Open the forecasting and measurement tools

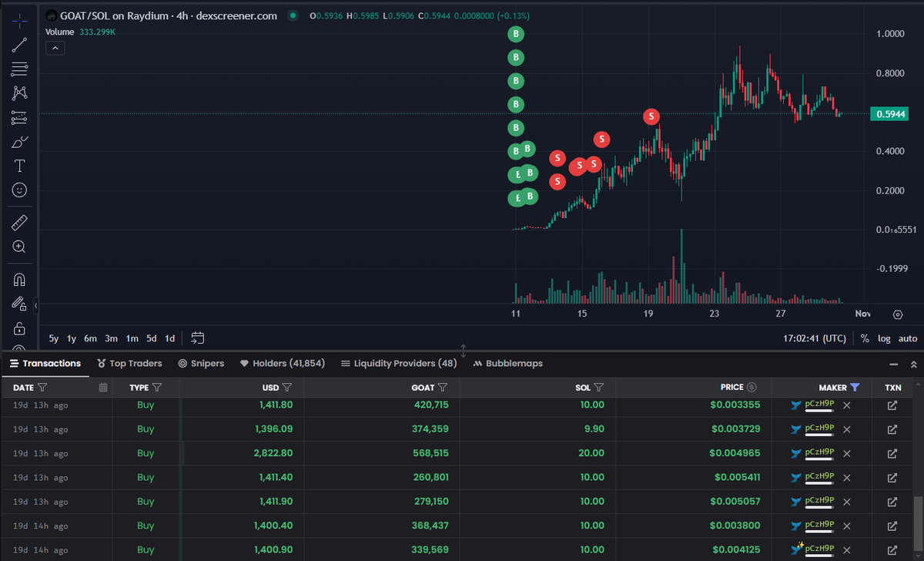coord(19,118)
